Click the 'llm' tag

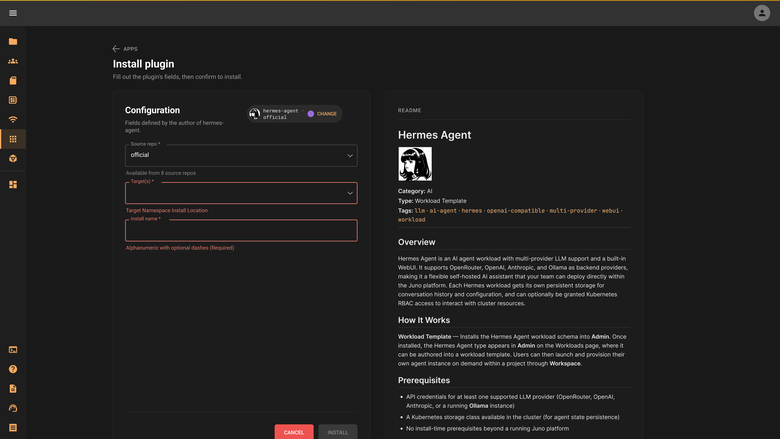pos(420,211)
